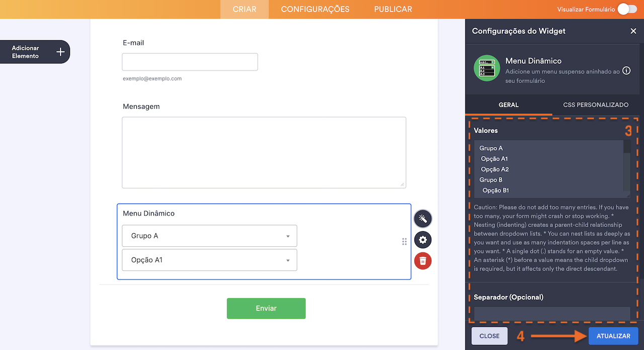Select the magic wand widget wizard icon
Screen dimensions: 644x350
tap(423, 219)
